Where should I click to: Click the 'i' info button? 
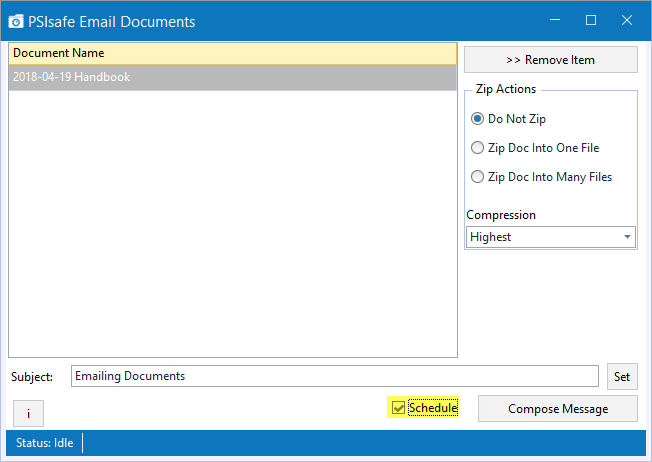28,413
